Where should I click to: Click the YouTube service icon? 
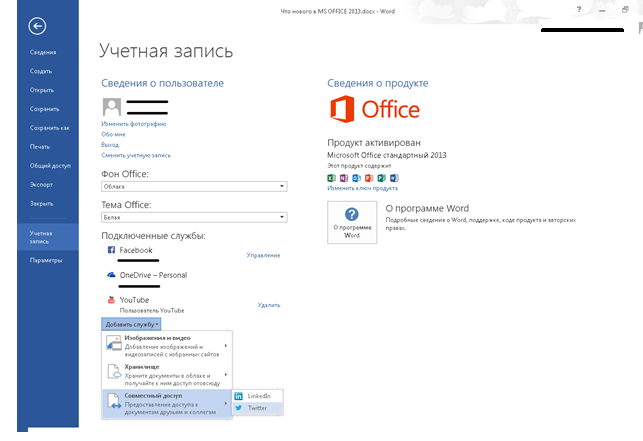pos(111,299)
